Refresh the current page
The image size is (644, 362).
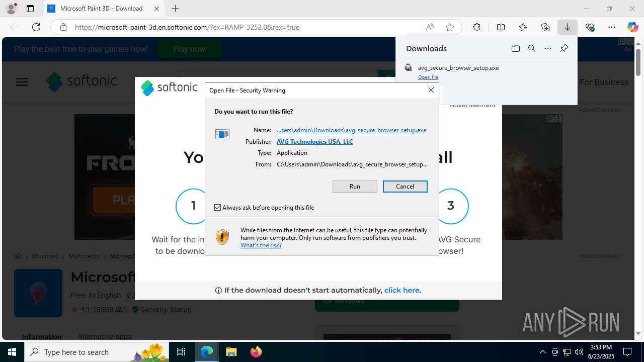click(36, 27)
